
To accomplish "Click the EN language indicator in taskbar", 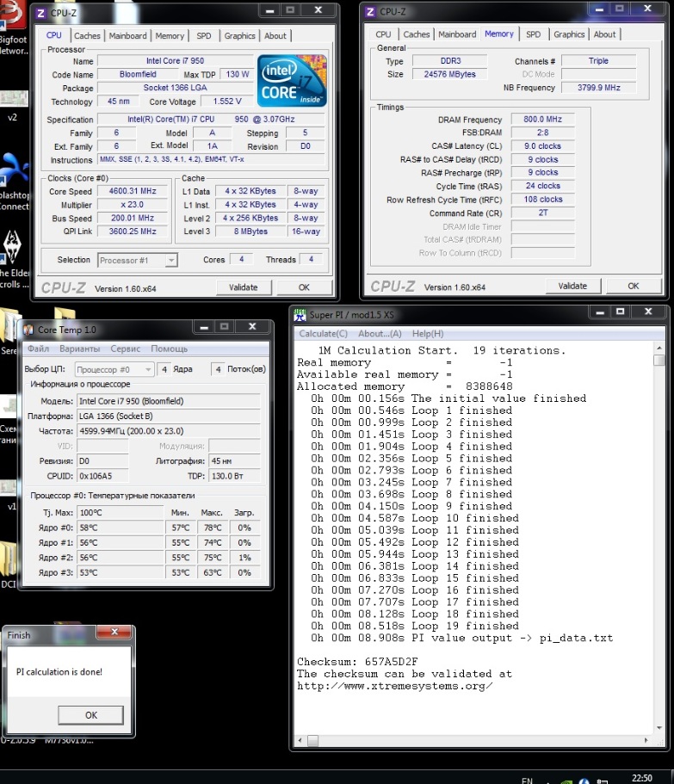I will tap(527, 780).
